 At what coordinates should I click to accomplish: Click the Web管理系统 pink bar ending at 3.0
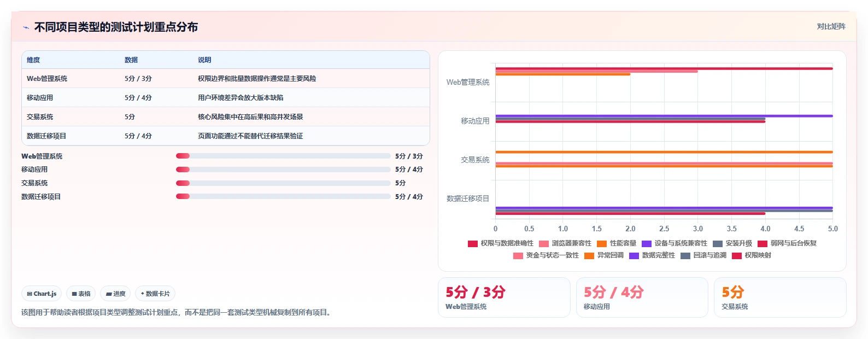596,71
